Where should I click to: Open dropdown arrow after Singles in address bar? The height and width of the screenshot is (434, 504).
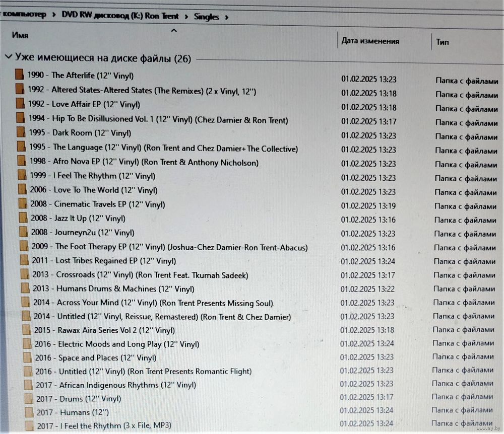[x=227, y=17]
